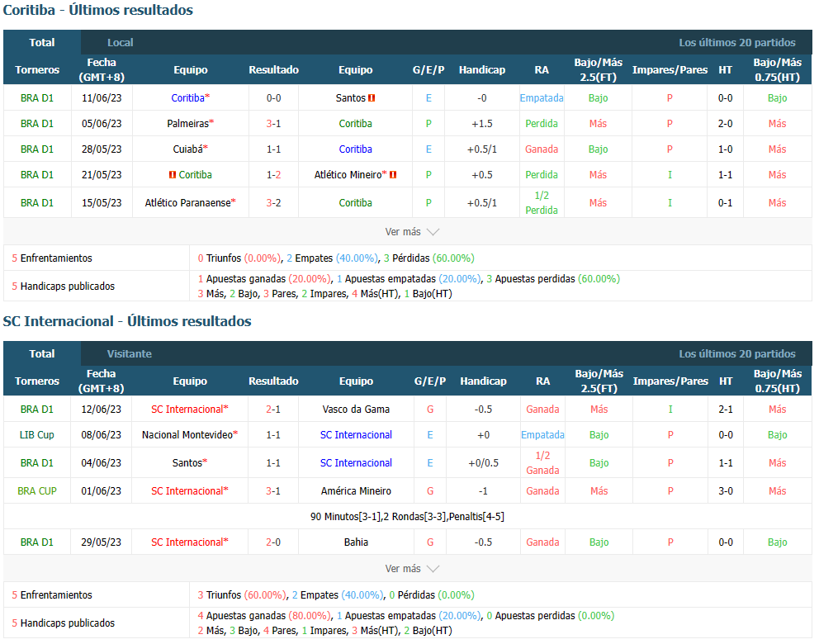Image resolution: width=819 pixels, height=644 pixels.
Task: Open Bahia team link
Action: [356, 542]
